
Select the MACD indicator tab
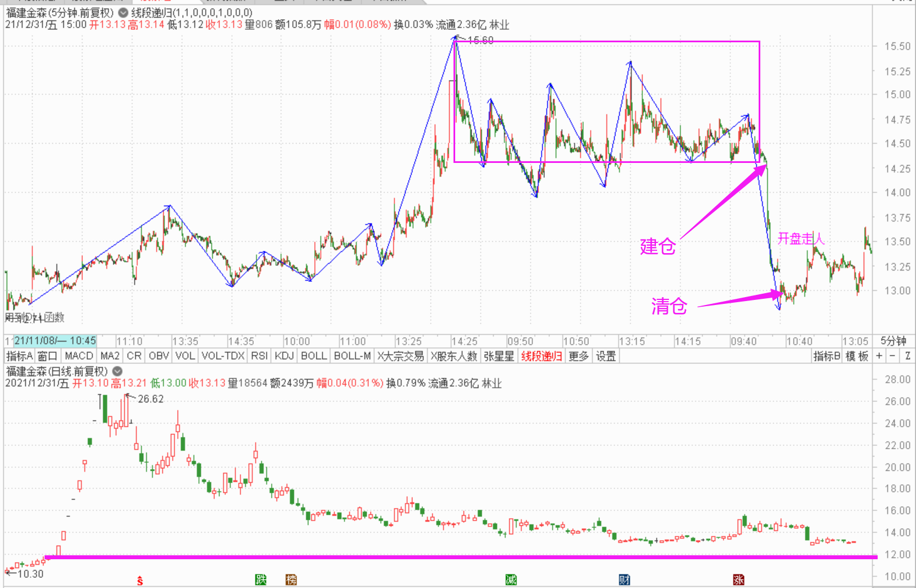(x=78, y=356)
